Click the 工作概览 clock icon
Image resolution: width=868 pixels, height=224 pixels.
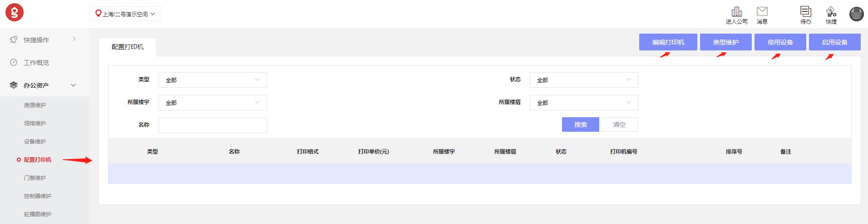click(x=14, y=63)
